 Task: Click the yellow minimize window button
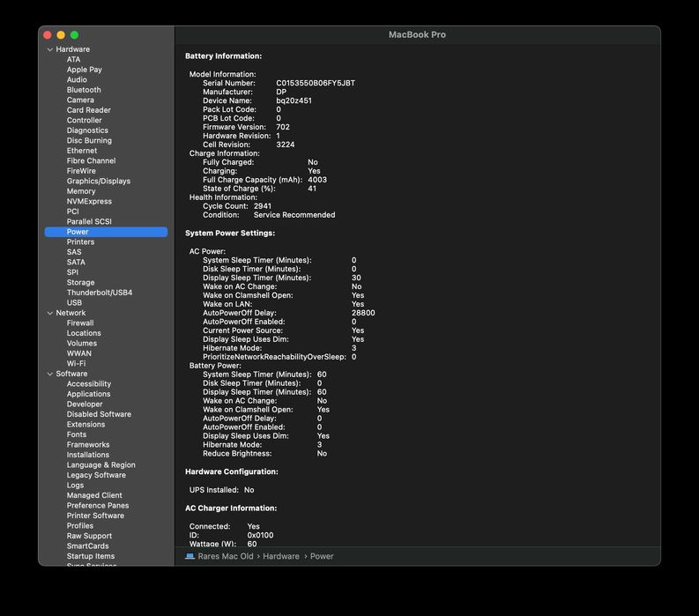pos(61,34)
